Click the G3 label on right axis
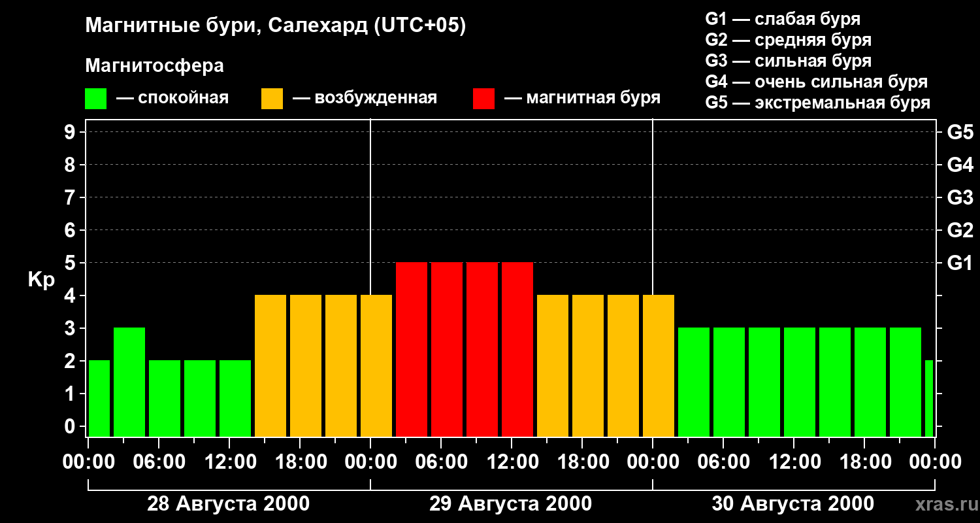Viewport: 980px width, 523px height. 960,197
